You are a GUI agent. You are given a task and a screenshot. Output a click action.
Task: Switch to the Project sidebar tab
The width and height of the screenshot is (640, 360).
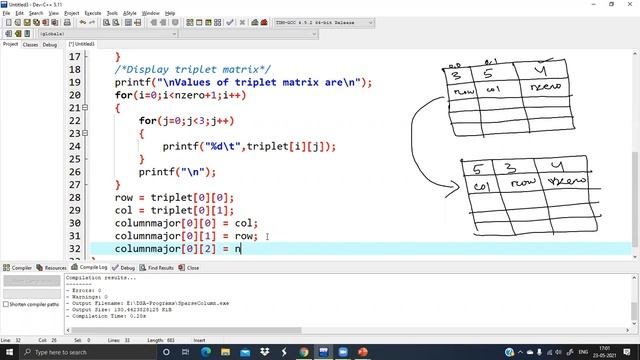click(10, 44)
